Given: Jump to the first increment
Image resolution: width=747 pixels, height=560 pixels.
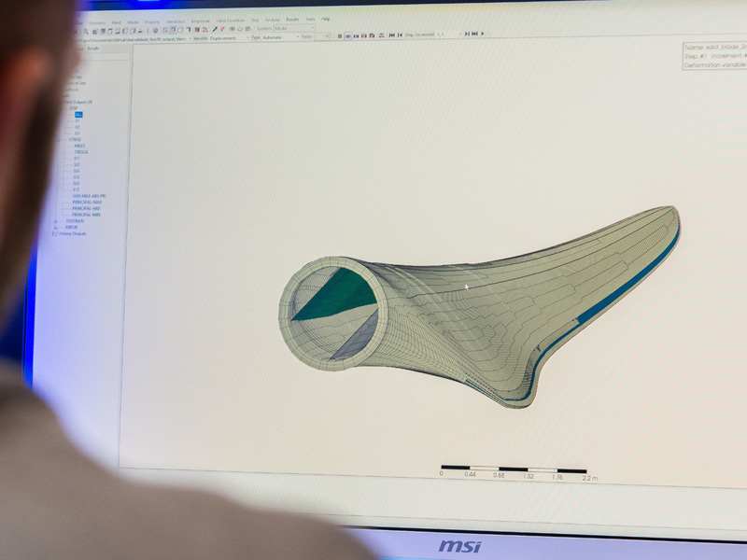Looking at the screenshot, I should [391, 35].
